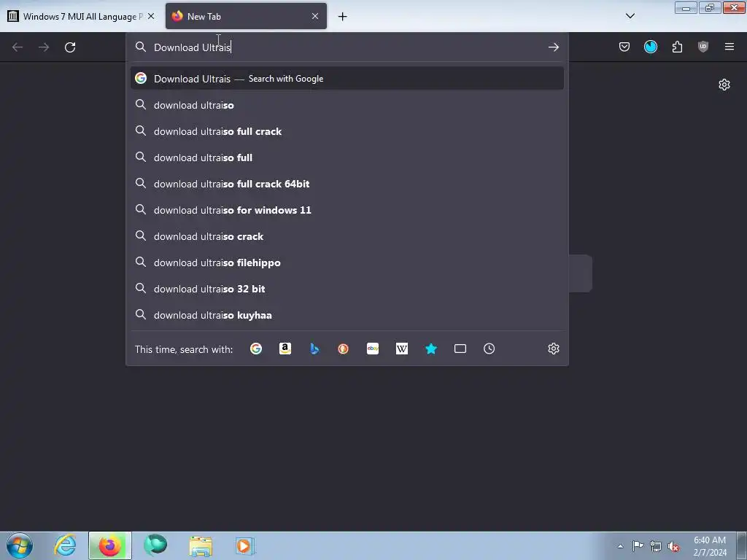This screenshot has width=747, height=560.
Task: Open Windows Explorer from the taskbar
Action: [x=201, y=545]
